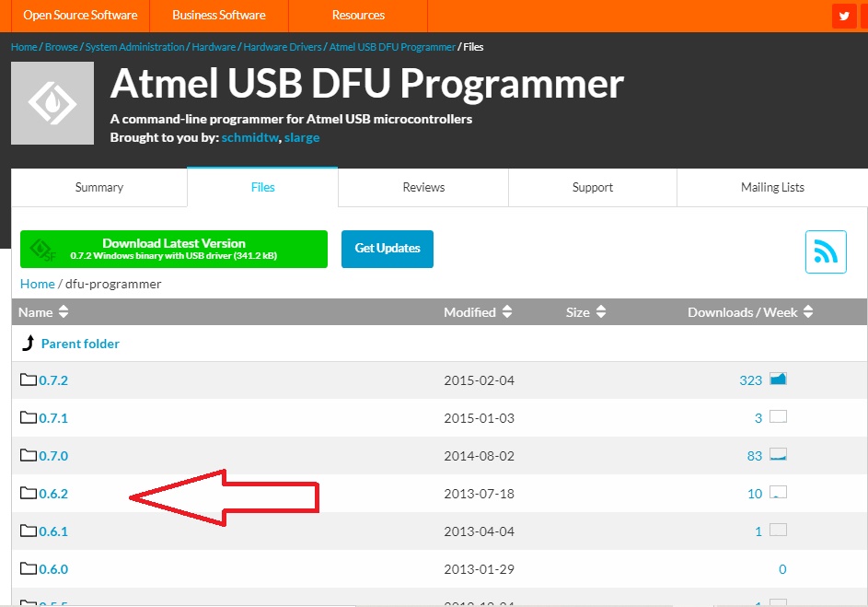
Task: Switch to the Mailing Lists tab
Action: [772, 188]
